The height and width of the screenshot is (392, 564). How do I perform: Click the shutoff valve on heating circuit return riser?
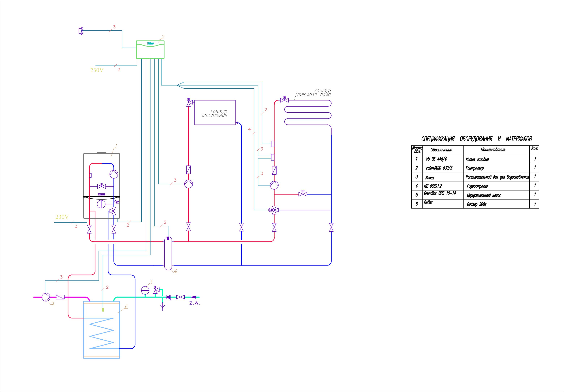(242, 227)
